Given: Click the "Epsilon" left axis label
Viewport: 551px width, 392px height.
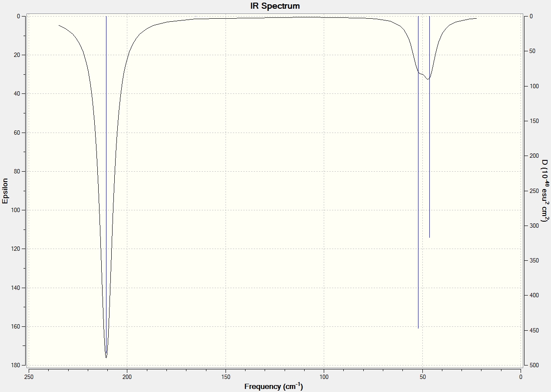Looking at the screenshot, I should 5,191.
